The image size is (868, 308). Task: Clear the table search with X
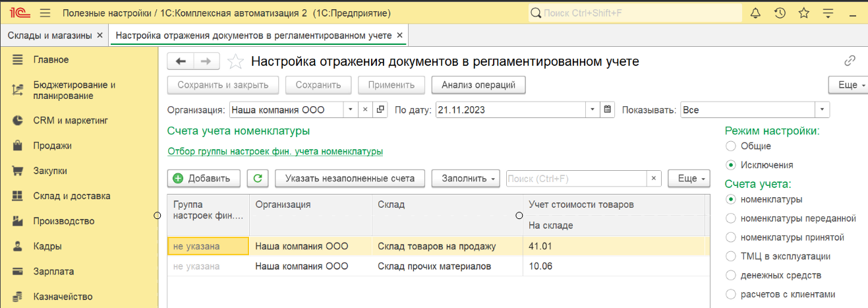point(653,178)
